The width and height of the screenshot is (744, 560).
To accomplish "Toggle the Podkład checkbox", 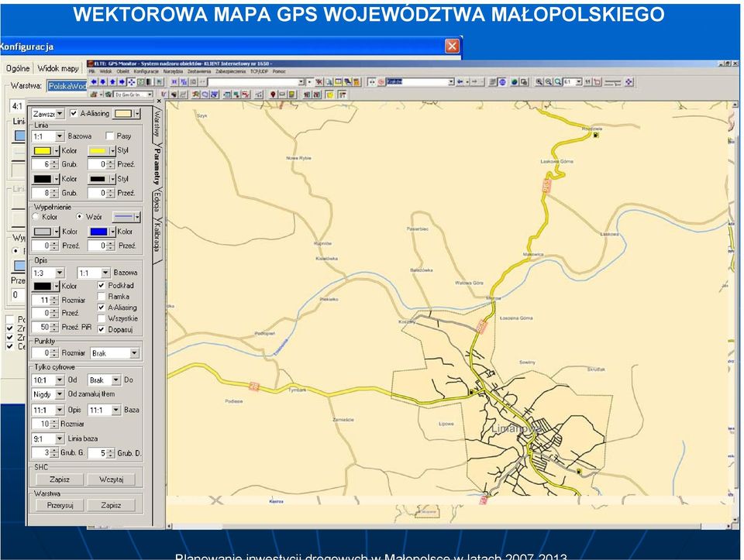I will point(101,286).
